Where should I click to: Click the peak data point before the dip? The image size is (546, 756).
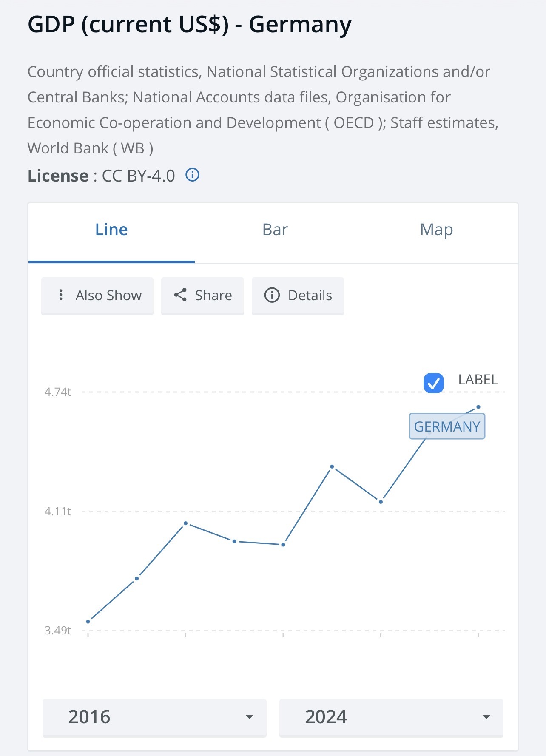[332, 466]
